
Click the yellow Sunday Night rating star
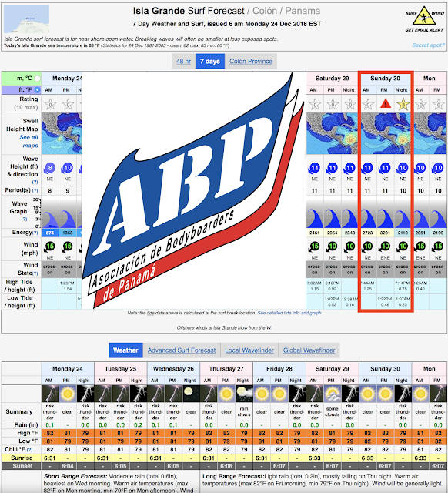[403, 104]
